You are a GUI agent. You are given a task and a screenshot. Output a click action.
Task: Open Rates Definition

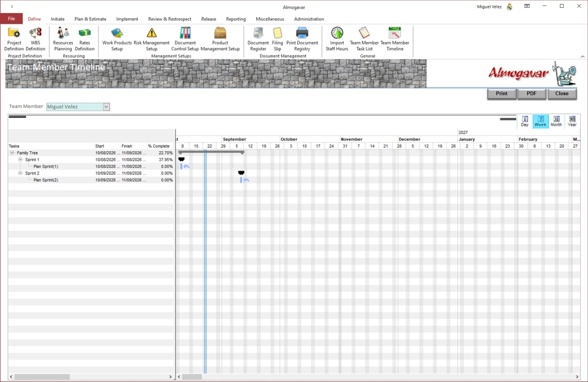85,39
